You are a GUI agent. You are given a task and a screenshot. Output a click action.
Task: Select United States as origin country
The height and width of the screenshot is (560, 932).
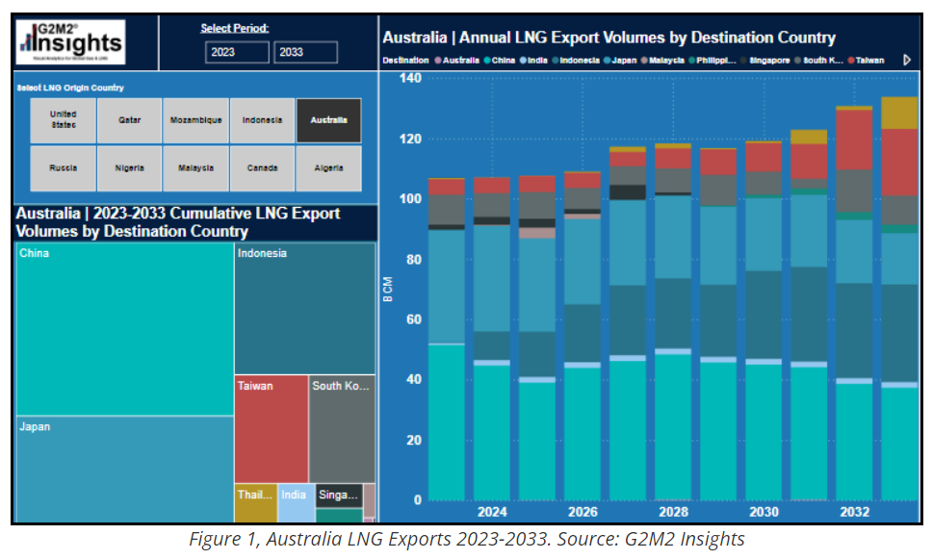(63, 120)
